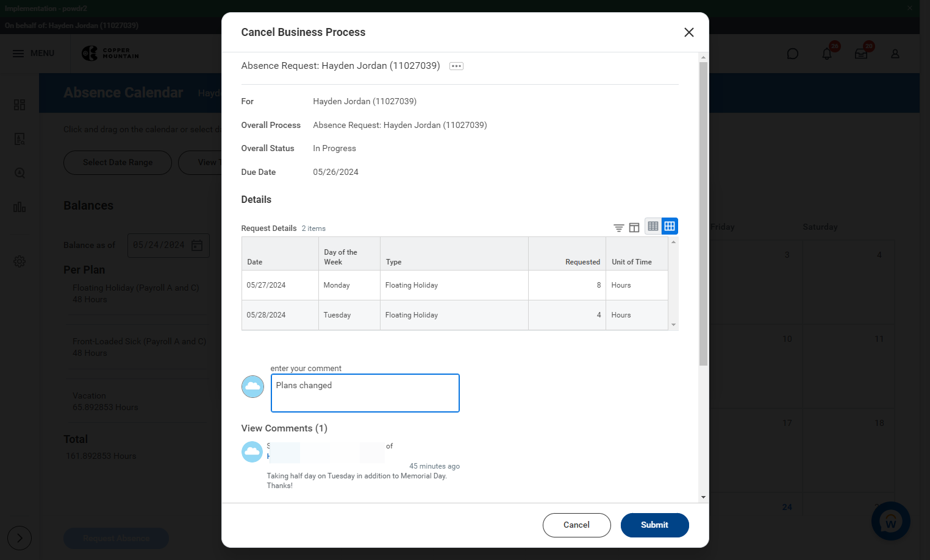This screenshot has height=560, width=930.
Task: Open the notifications bell icon
Action: [x=827, y=54]
